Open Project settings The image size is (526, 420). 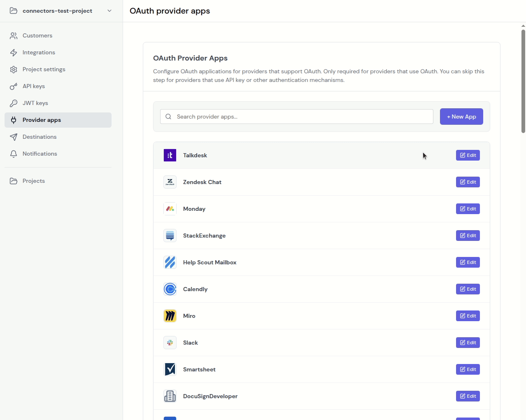click(x=58, y=70)
